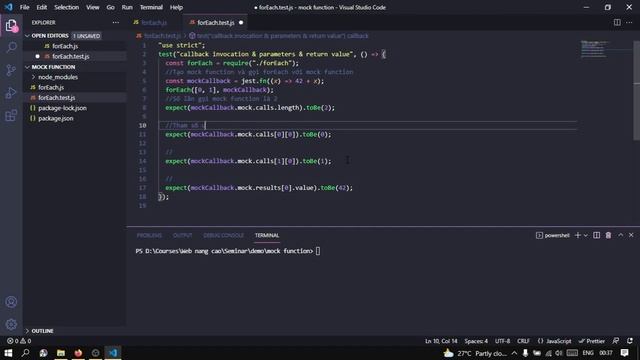Open the View menu
Image resolution: width=640 pixels, height=360 pixels.
[93, 7]
